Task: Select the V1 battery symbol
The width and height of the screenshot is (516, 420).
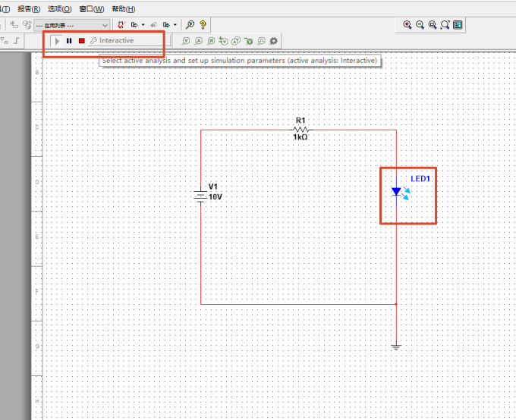Action: click(x=200, y=196)
